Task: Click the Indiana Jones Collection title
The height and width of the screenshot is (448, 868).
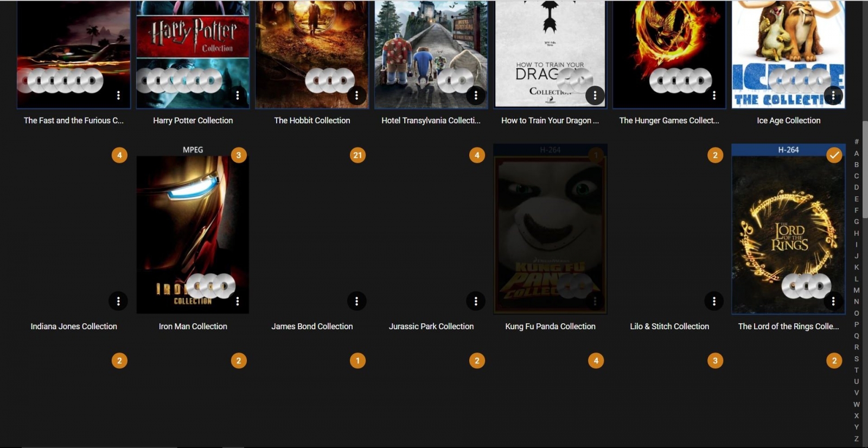Action: [74, 327]
